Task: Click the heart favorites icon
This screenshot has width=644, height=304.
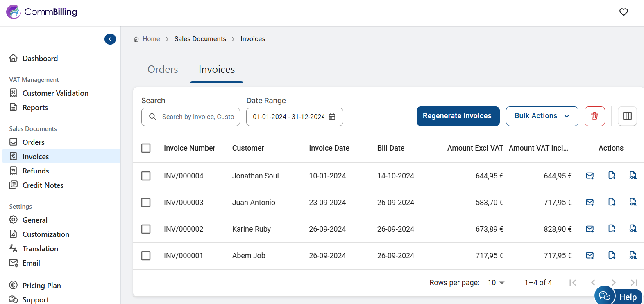Action: (623, 12)
